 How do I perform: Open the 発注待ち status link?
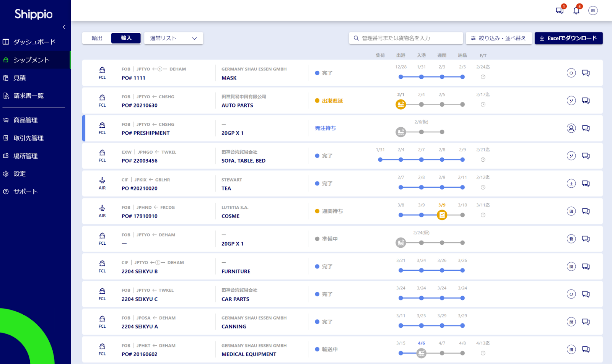[x=325, y=128]
